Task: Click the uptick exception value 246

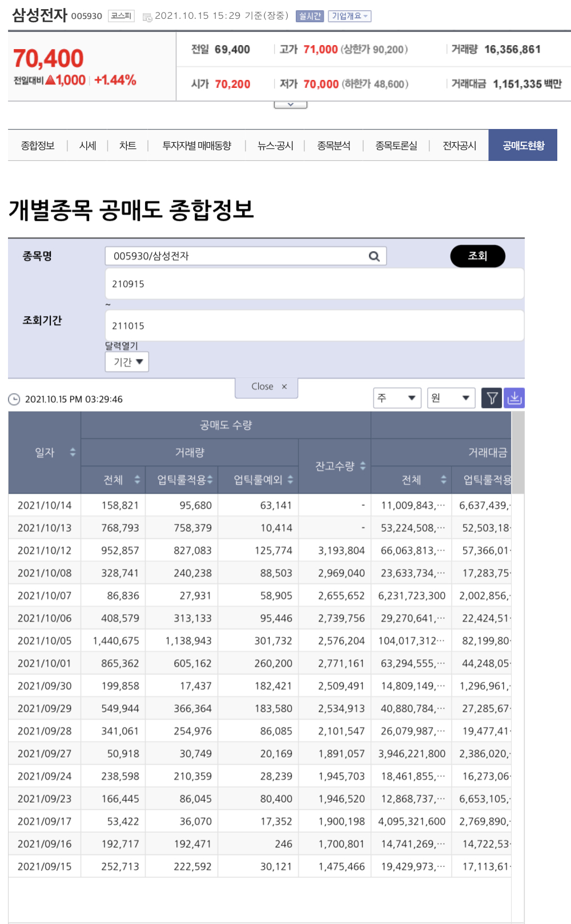Action: (x=283, y=844)
